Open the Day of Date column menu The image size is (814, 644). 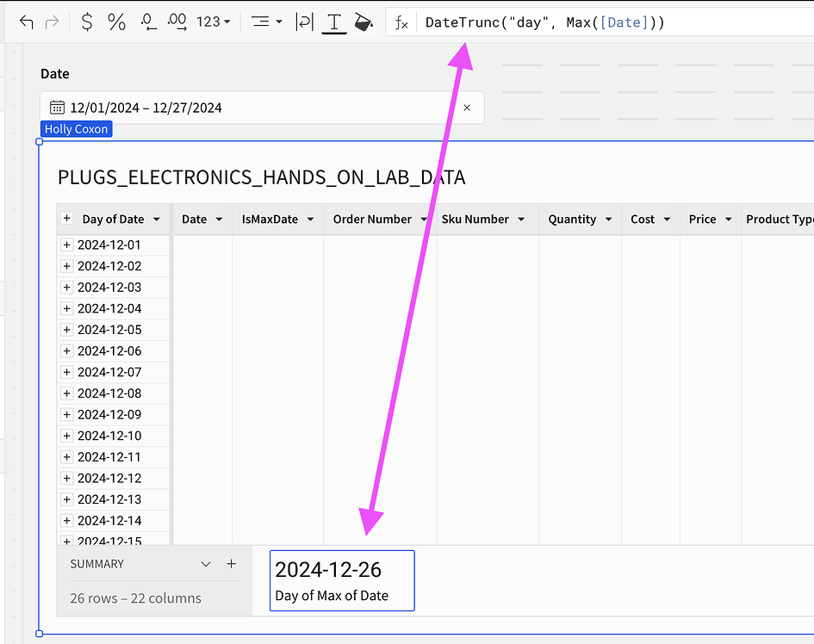[x=155, y=219]
